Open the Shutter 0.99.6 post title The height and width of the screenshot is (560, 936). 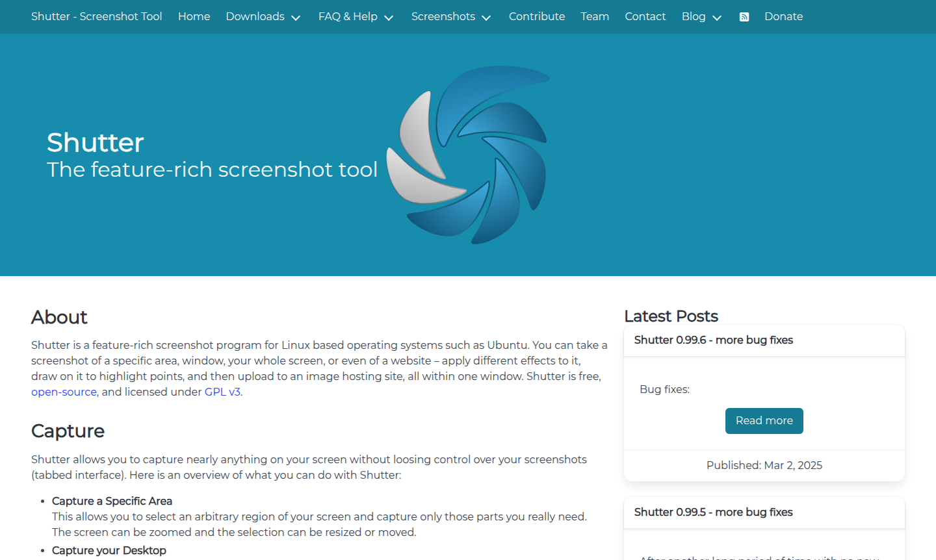tap(713, 340)
